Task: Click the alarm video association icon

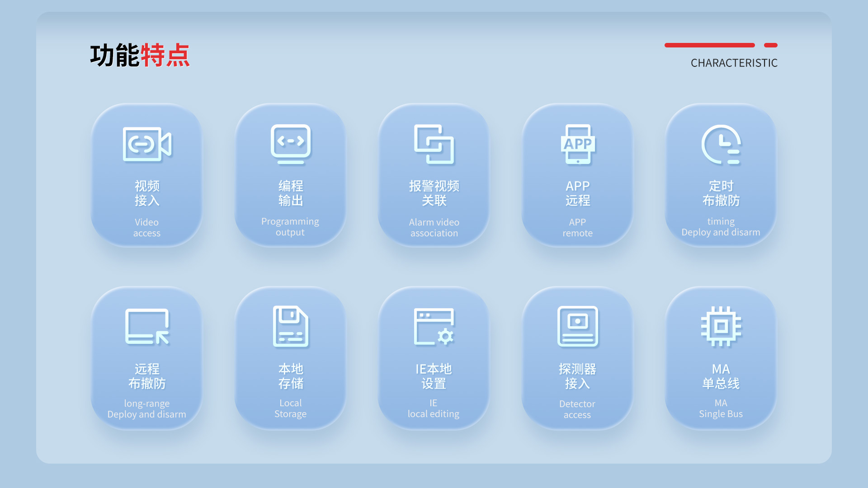Action: coord(434,144)
